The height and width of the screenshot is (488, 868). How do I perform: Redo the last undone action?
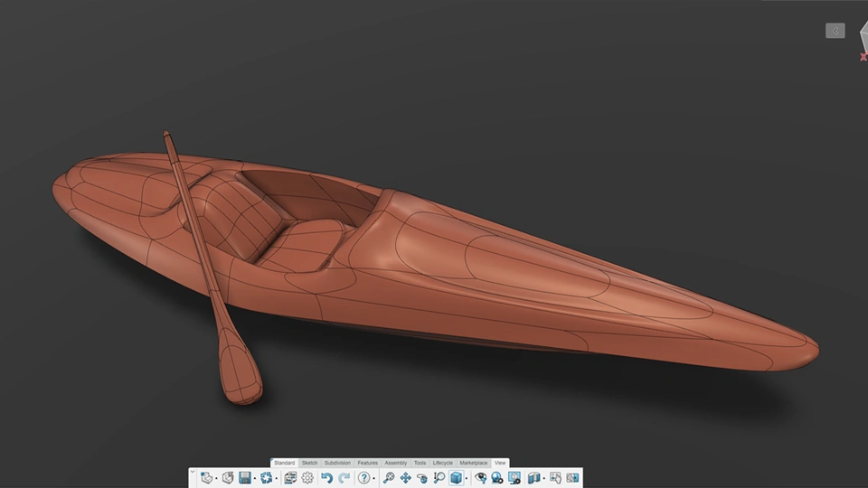coord(344,477)
